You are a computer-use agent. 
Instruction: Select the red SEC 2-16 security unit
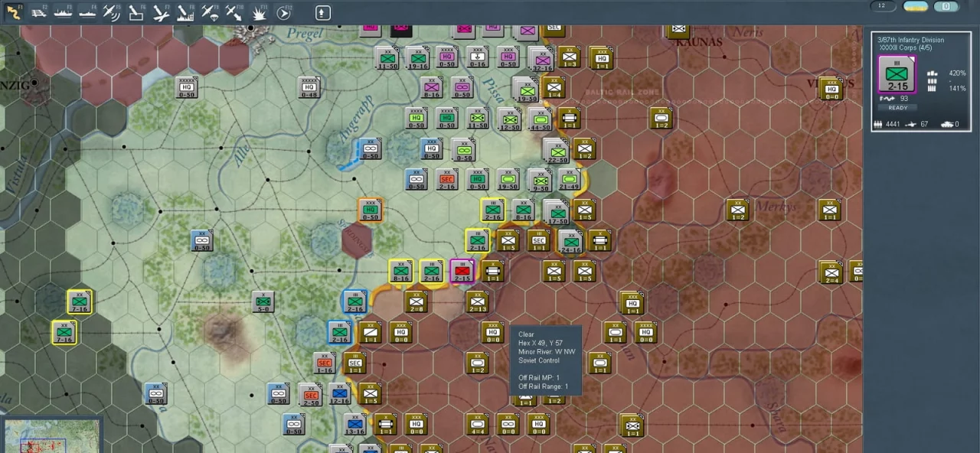pyautogui.click(x=446, y=179)
